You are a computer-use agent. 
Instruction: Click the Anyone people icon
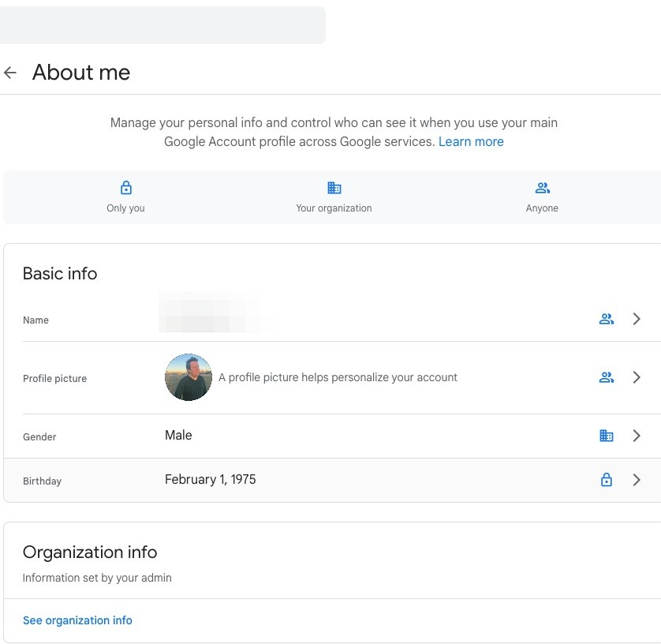pyautogui.click(x=542, y=188)
